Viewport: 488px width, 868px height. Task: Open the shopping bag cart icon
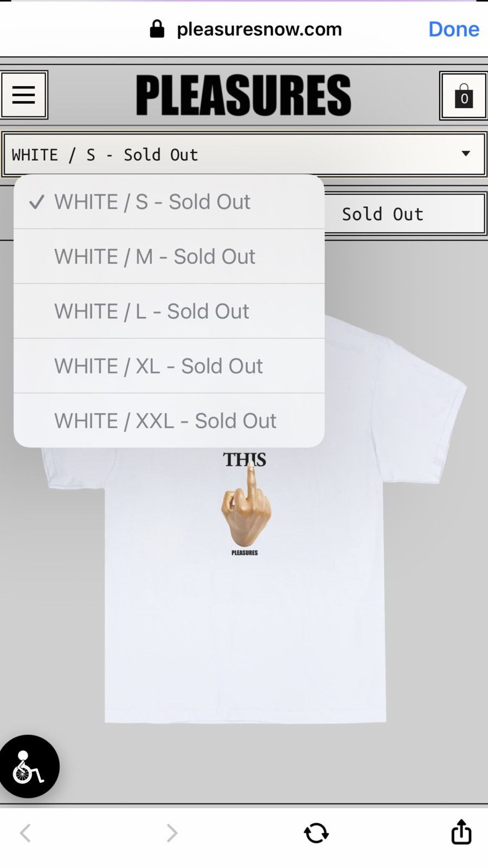click(464, 96)
